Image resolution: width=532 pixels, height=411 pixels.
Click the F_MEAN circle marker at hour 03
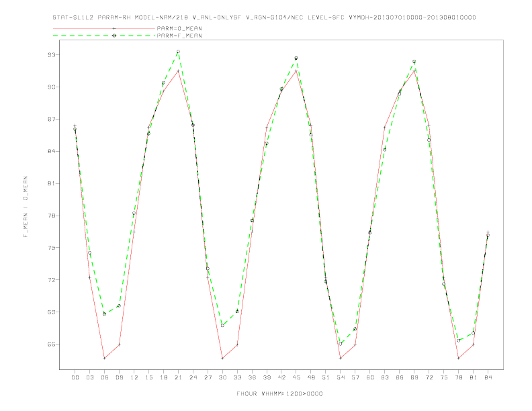click(89, 253)
